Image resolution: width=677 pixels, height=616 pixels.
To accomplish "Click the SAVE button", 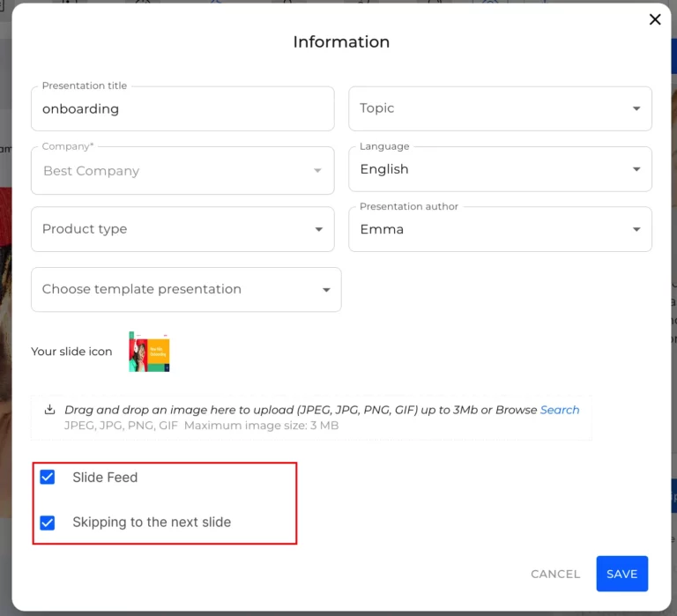I will (621, 574).
